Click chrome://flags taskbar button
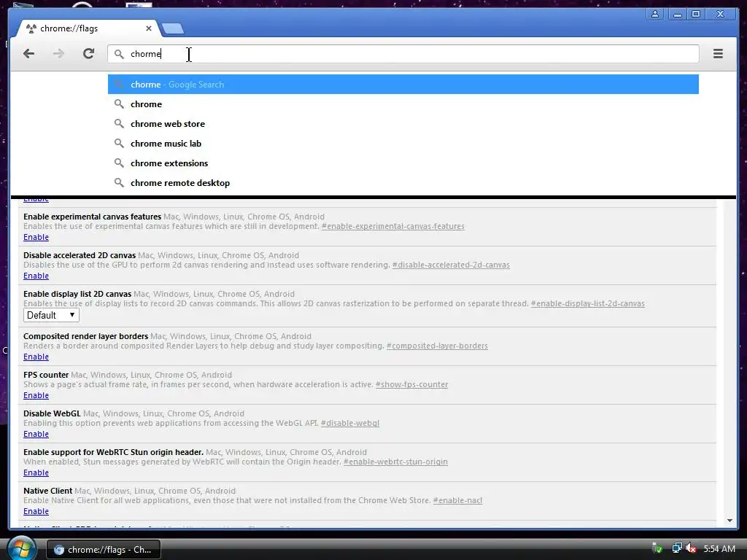Image resolution: width=747 pixels, height=560 pixels. 104,550
